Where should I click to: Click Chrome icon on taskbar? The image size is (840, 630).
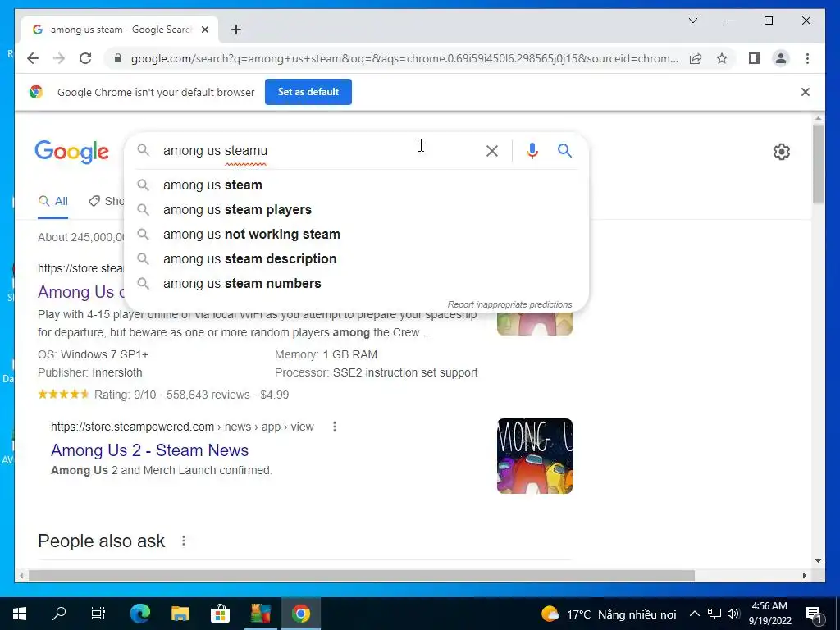click(300, 614)
